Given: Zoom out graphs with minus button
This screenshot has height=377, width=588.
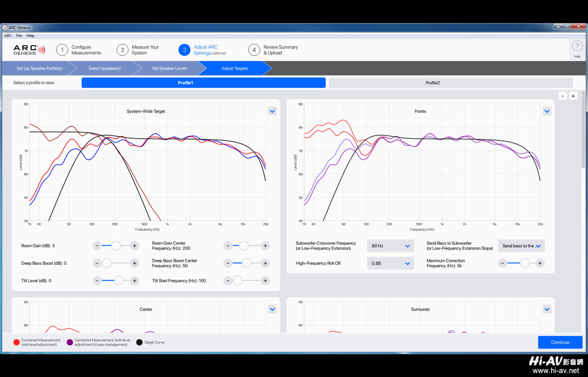Looking at the screenshot, I should tap(563, 96).
